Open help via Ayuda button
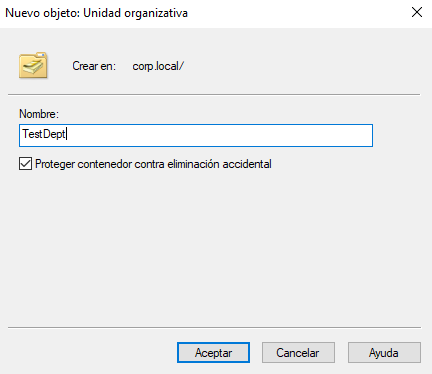The image size is (432, 374). click(x=384, y=353)
